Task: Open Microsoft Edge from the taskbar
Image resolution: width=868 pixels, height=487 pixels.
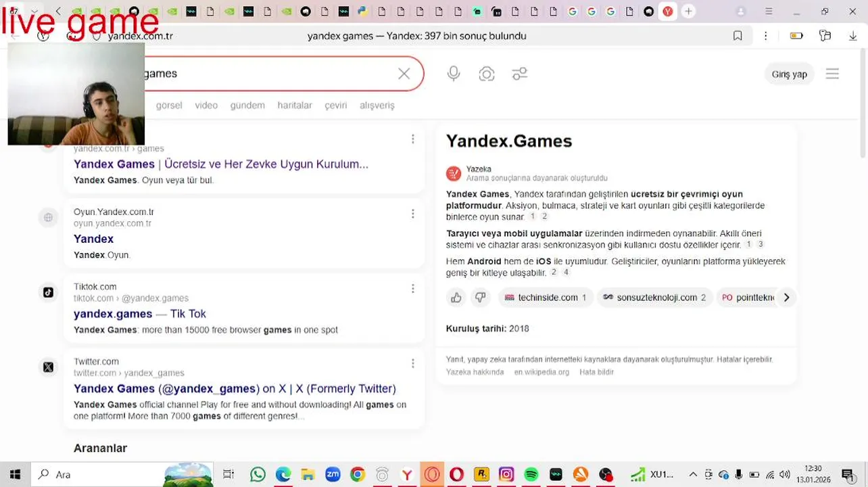Action: 283,474
